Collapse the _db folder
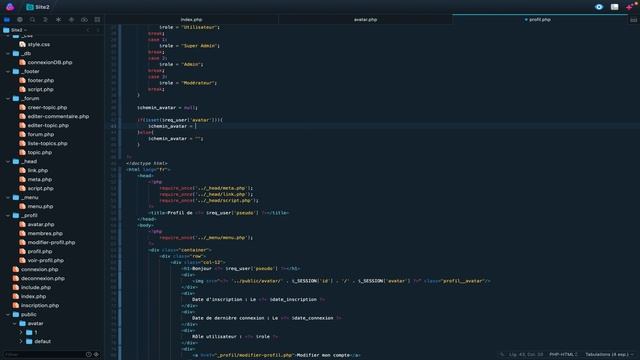This screenshot has width=640, height=360. click(x=8, y=53)
